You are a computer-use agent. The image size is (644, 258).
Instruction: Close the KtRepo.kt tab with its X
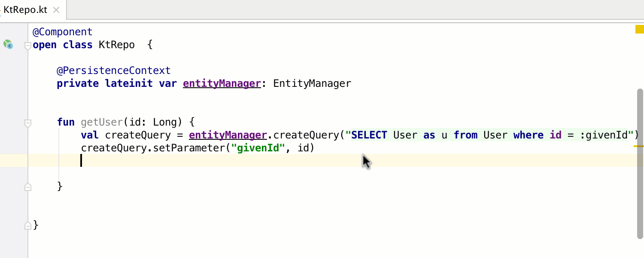pos(56,9)
